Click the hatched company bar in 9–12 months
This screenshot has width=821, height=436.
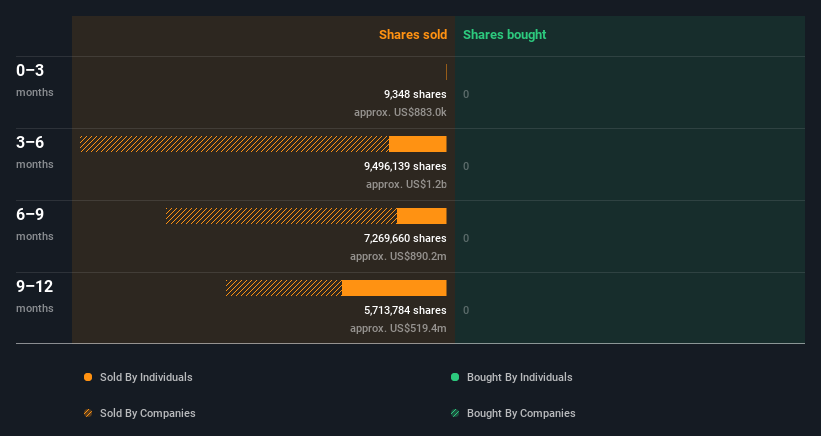pos(284,288)
